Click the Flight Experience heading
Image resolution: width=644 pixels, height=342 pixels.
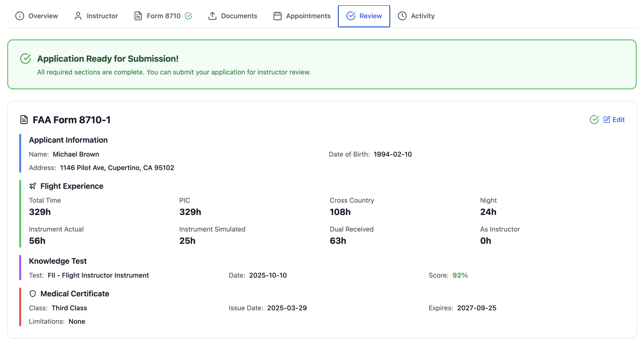72,186
